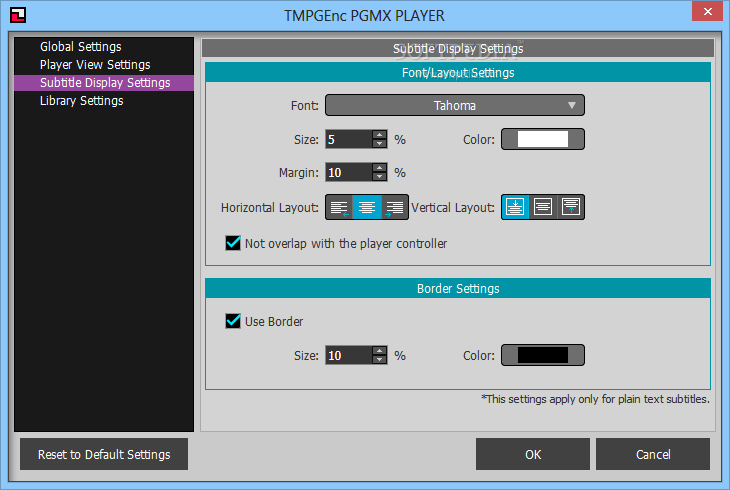
Task: Decrease the font Size value
Action: (380, 143)
